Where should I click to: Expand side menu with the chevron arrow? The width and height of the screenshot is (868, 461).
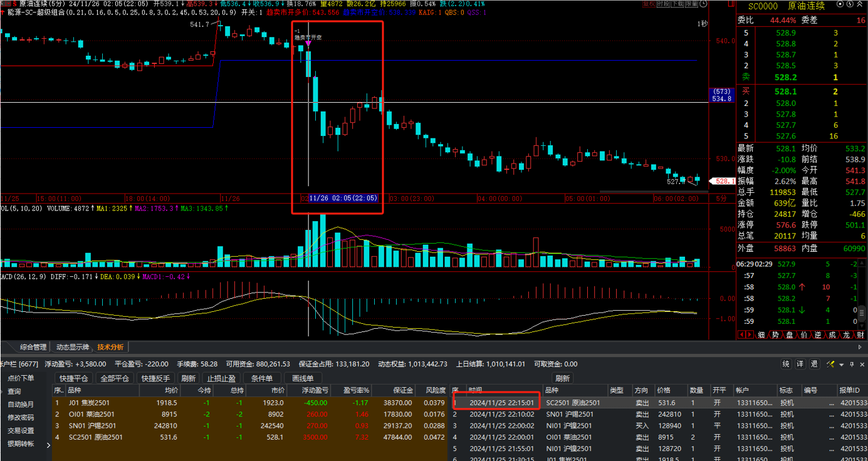point(49,447)
